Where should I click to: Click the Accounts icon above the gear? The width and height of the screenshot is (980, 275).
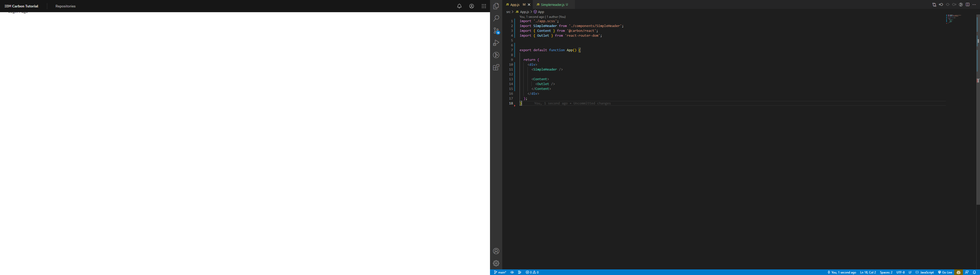[496, 251]
